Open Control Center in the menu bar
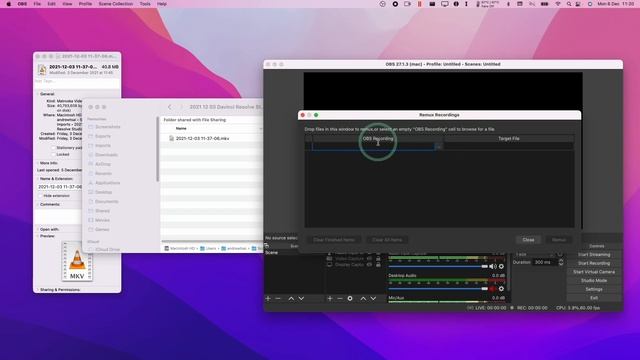Viewport: 640px width, 360px height. coord(578,4)
